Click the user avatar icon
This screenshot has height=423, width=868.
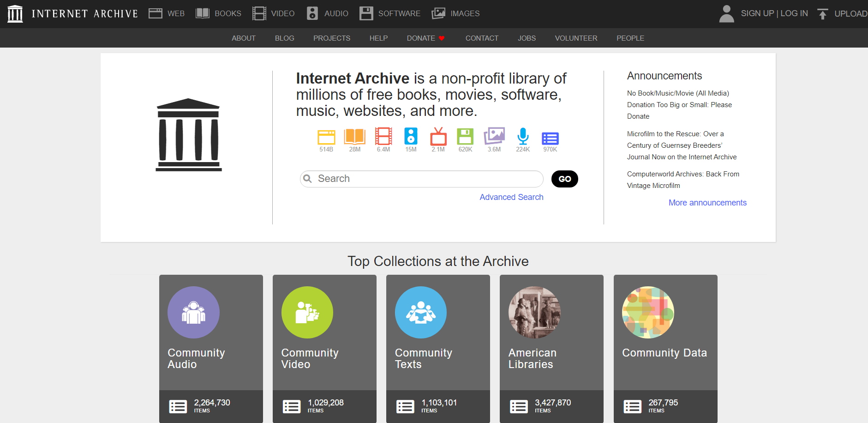(726, 13)
